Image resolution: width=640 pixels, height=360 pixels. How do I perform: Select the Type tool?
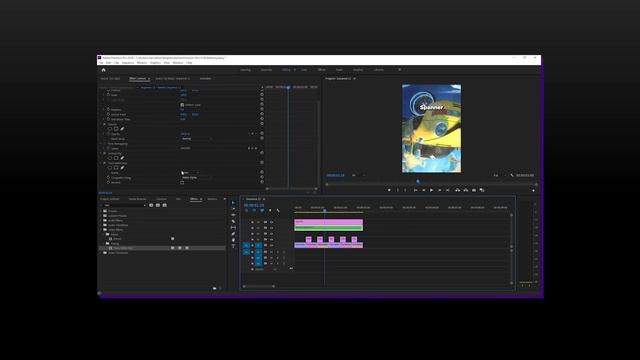233,246
